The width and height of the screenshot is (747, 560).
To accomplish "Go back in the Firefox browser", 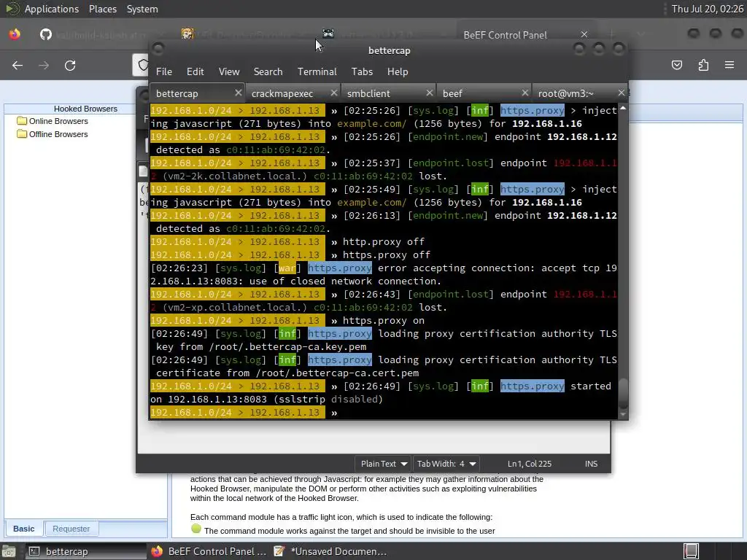I will (18, 65).
